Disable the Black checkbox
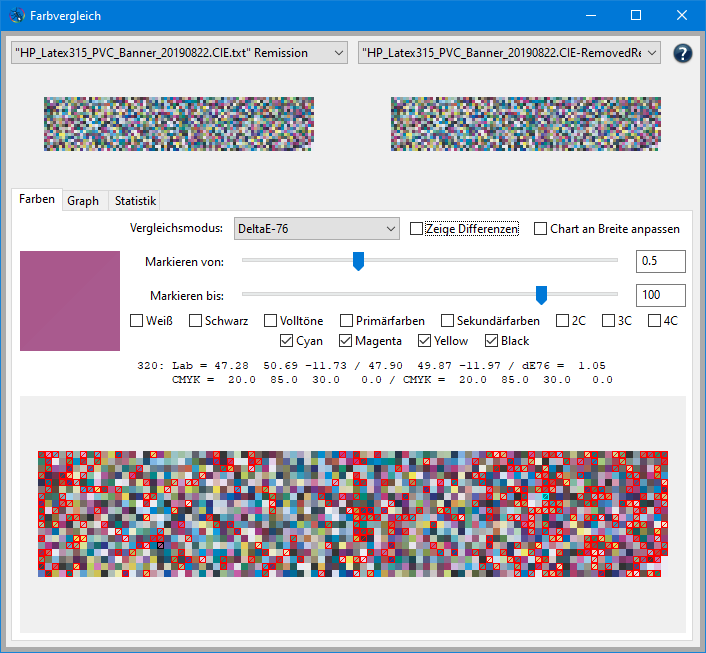This screenshot has width=706, height=653. point(492,341)
